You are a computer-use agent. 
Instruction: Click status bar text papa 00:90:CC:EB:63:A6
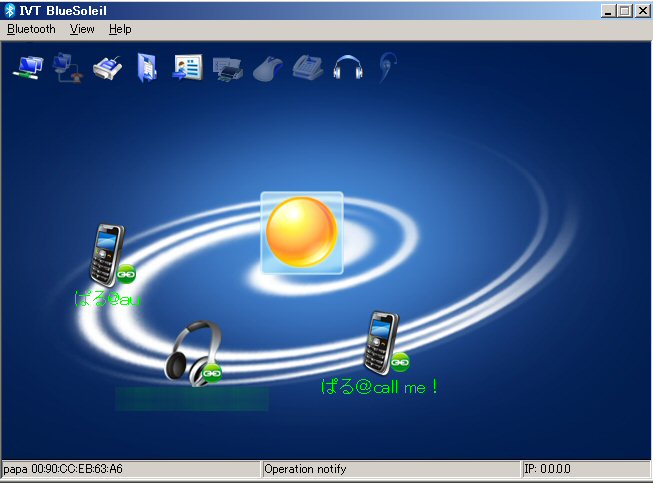tap(63, 469)
